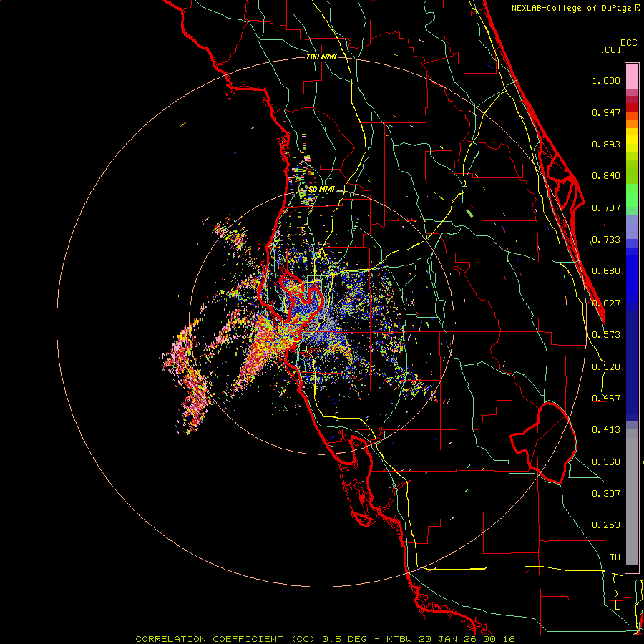Click the Cape Canaveral coastline outline
The image size is (644, 644).
[x=565, y=182]
